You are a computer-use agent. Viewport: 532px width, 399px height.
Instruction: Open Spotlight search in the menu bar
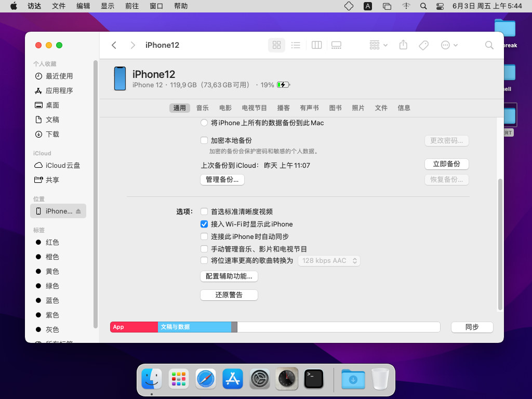[x=423, y=6]
